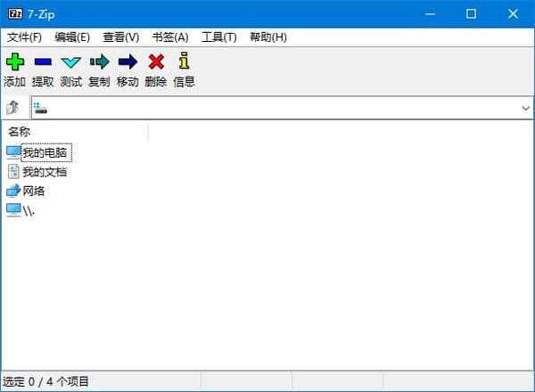Click the computer icon inside address bar

pyautogui.click(x=40, y=108)
